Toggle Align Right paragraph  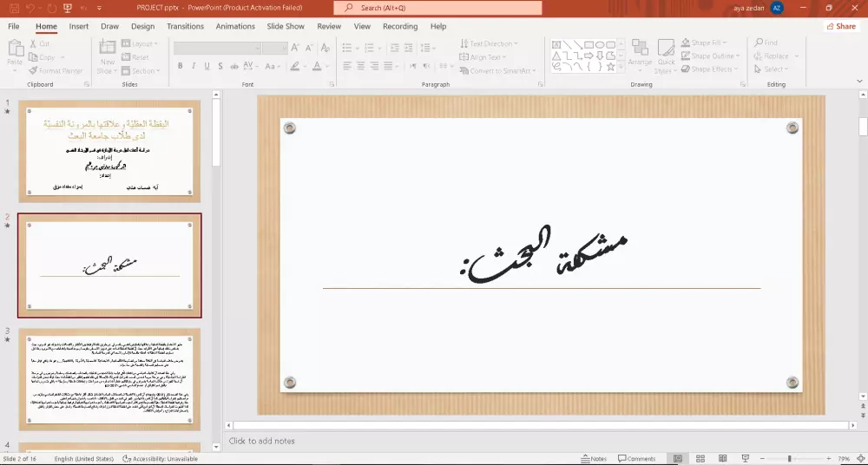374,66
